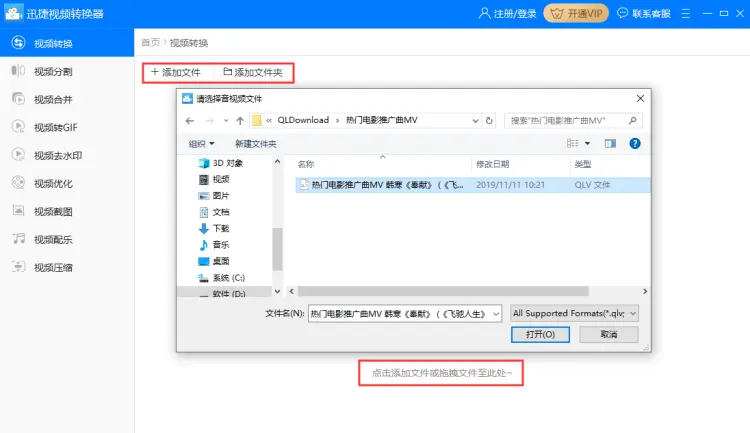This screenshot has height=433, width=750.
Task: Select 软件 (D:) in the navigation tree
Action: click(222, 293)
